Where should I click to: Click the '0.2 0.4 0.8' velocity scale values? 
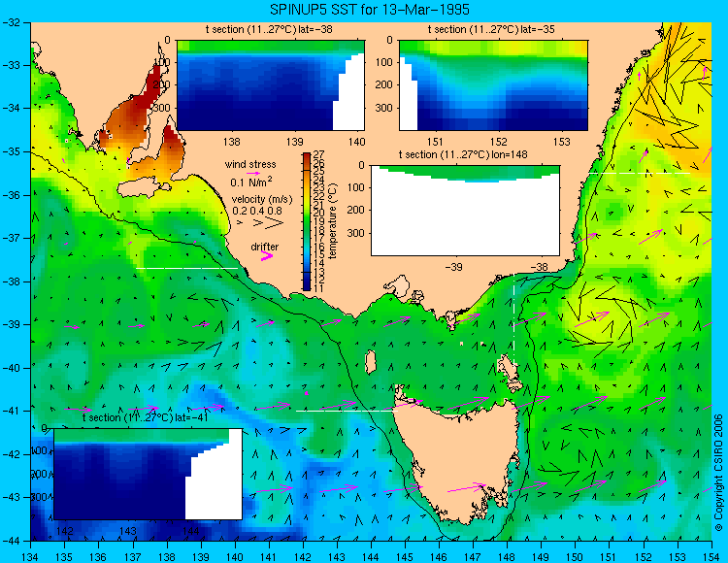(257, 211)
